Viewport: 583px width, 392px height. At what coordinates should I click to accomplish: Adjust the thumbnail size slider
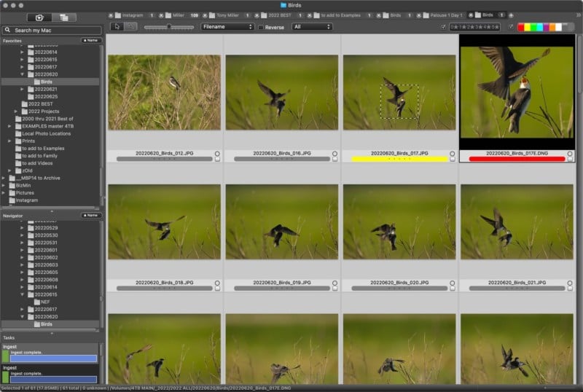tap(169, 27)
